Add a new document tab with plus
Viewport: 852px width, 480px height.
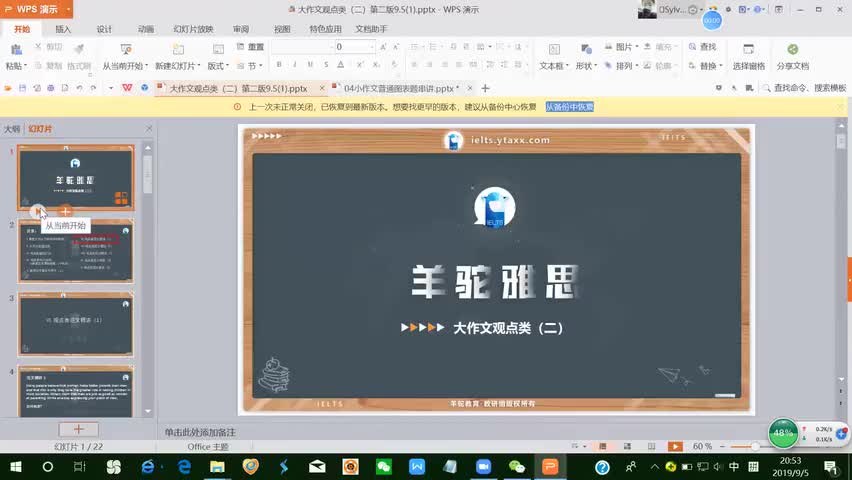[485, 88]
